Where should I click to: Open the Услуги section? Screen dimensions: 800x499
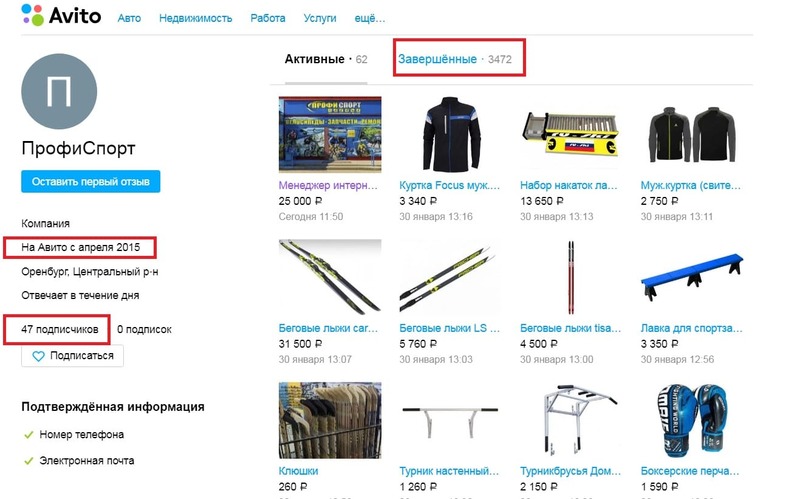pos(320,18)
